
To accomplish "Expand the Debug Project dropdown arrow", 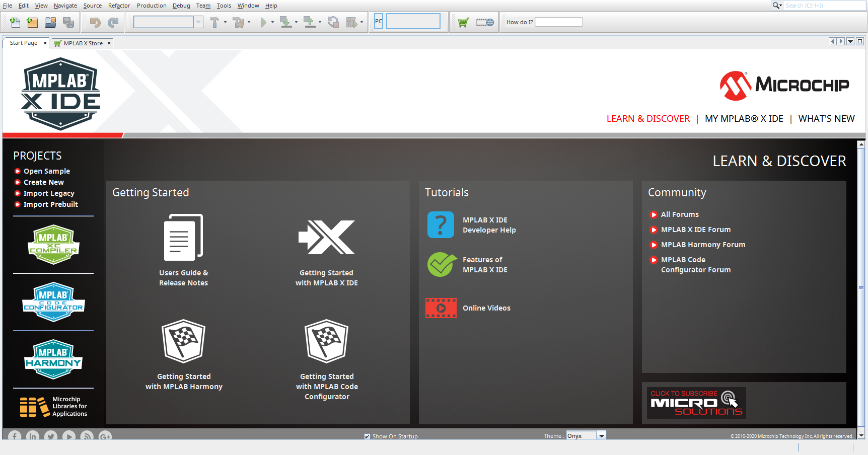I will [361, 22].
